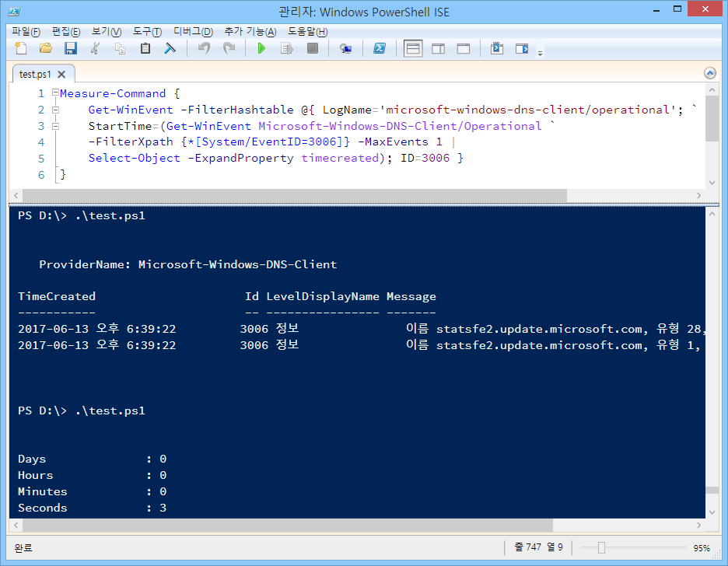Save test.ps1 using the Save icon
The width and height of the screenshot is (728, 566).
70,48
